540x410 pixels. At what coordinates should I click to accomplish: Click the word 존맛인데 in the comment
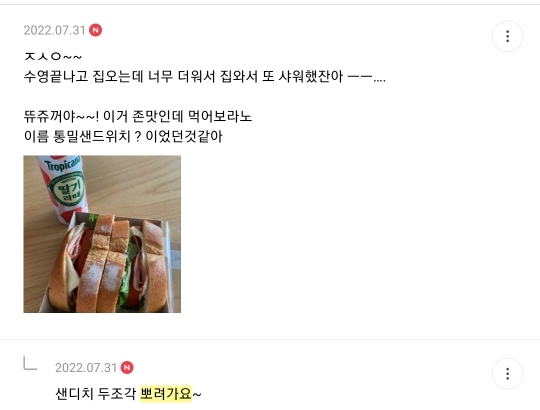157,116
